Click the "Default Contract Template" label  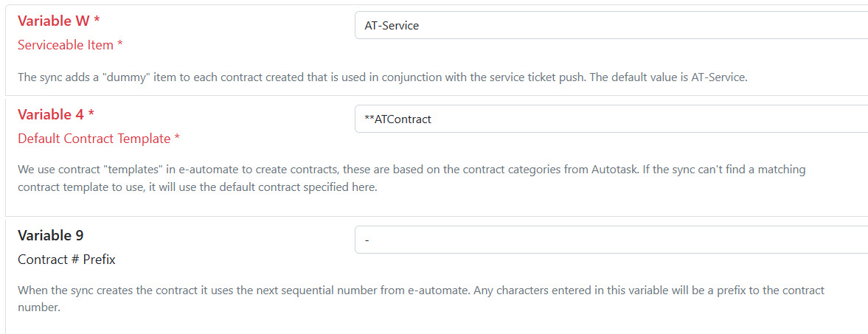pos(94,139)
